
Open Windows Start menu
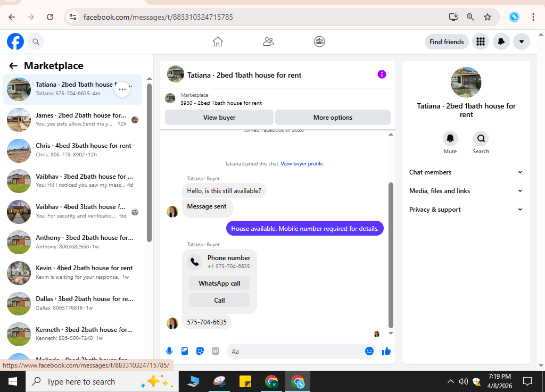pyautogui.click(x=13, y=381)
